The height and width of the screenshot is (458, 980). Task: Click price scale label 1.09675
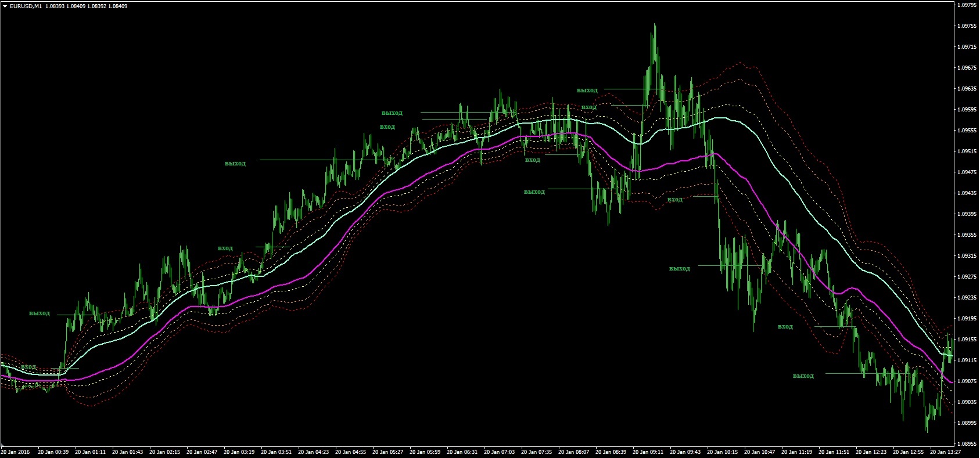pyautogui.click(x=967, y=68)
